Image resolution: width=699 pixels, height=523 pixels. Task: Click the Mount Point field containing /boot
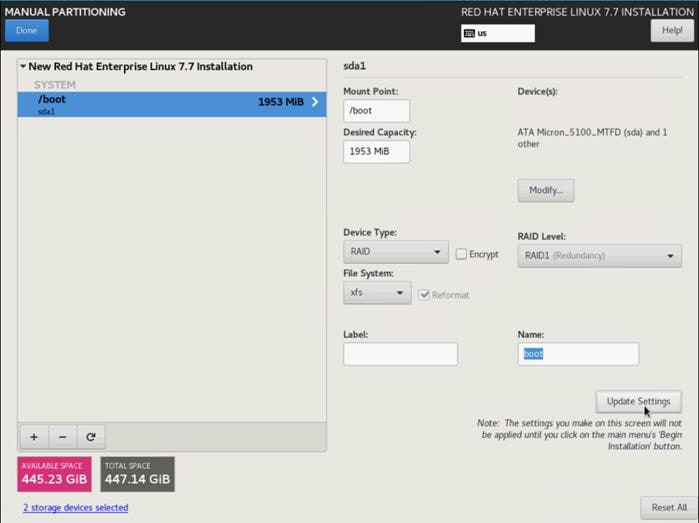pos(376,111)
